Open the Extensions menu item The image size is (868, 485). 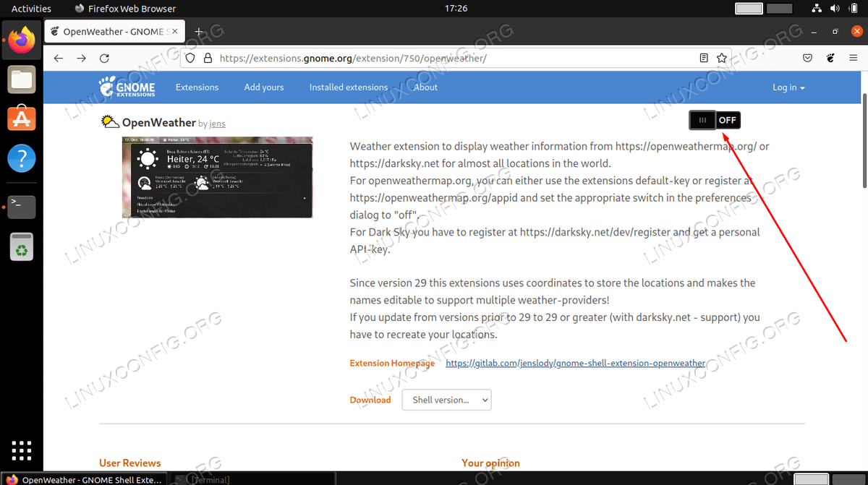[x=197, y=87]
